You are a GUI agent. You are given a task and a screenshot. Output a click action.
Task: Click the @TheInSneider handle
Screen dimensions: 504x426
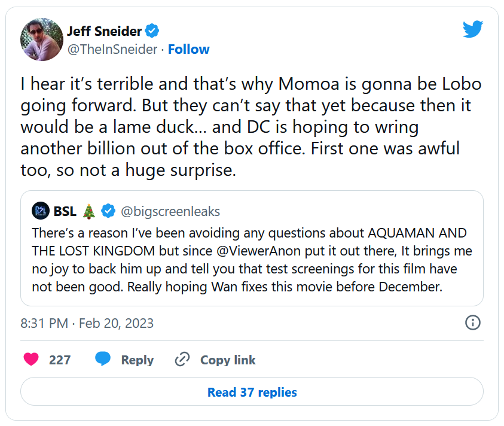pos(113,49)
